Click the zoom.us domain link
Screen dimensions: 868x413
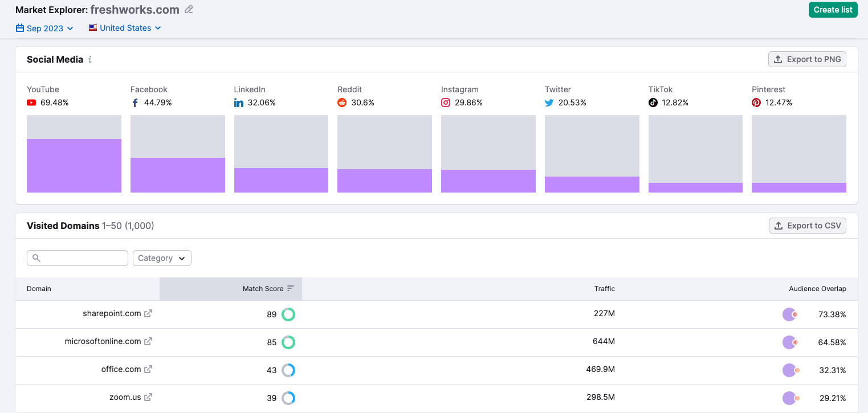[125, 397]
